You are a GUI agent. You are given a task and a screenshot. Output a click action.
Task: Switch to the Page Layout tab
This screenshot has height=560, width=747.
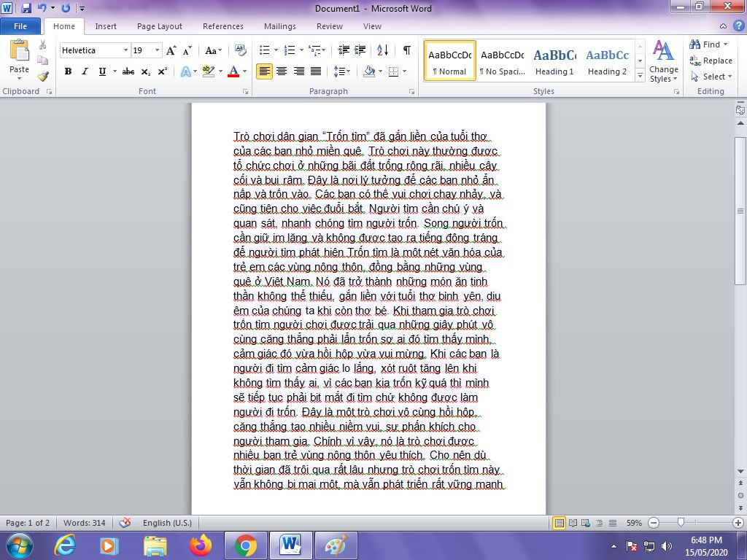point(160,26)
